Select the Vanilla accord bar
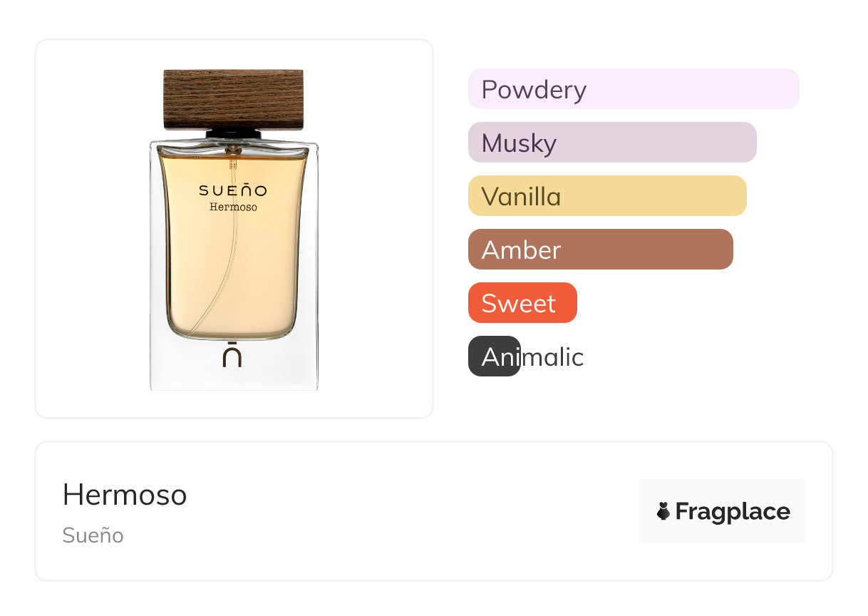The image size is (868, 616). pyautogui.click(x=606, y=196)
